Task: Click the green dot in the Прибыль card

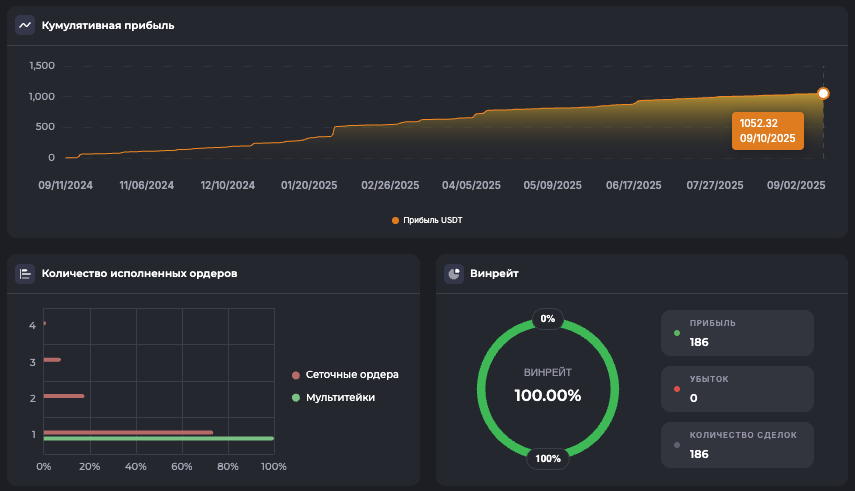Action: pos(677,332)
